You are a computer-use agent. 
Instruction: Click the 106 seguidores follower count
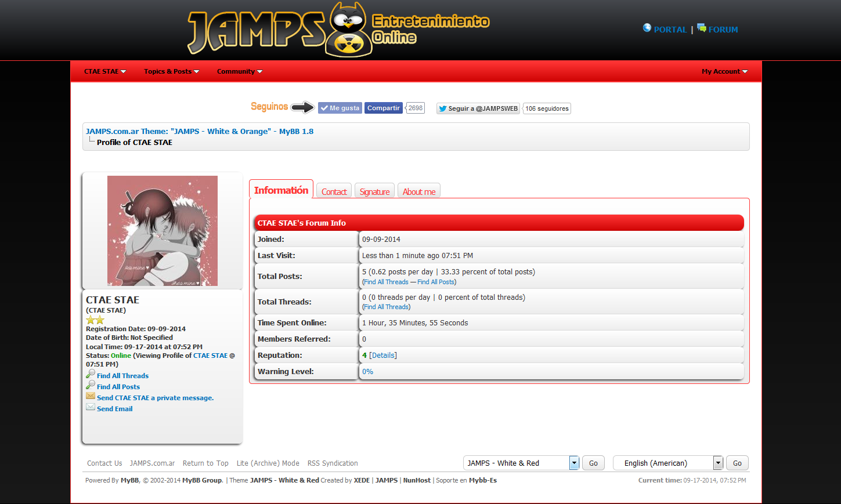click(547, 108)
